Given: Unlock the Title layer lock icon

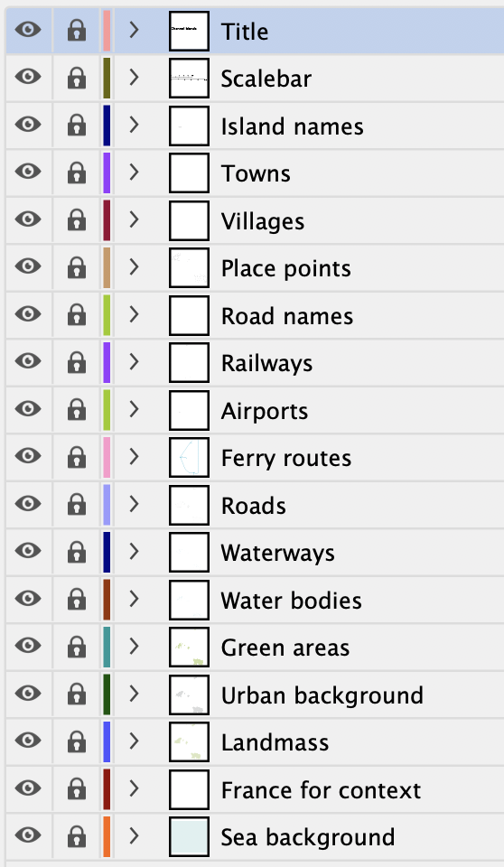Looking at the screenshot, I should pyautogui.click(x=77, y=31).
